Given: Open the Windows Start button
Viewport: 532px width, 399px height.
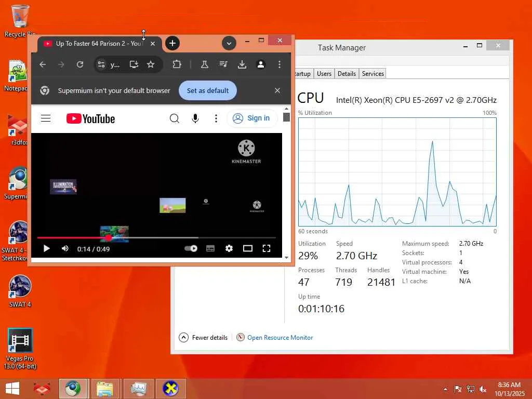Looking at the screenshot, I should pyautogui.click(x=12, y=389).
